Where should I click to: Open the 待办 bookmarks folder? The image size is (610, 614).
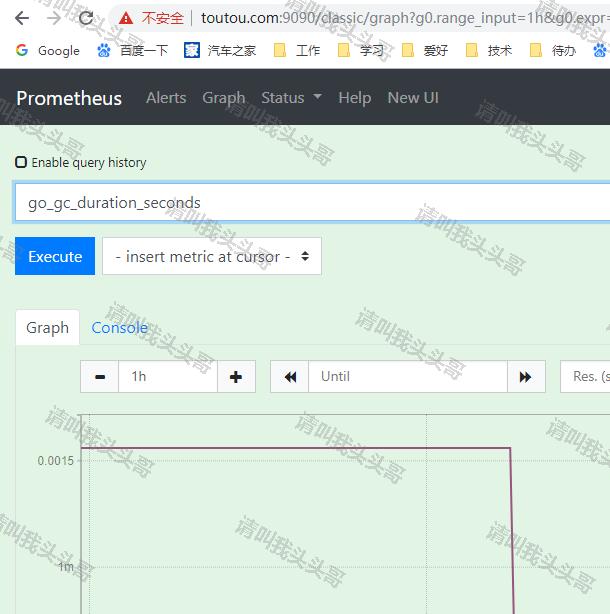[553, 51]
